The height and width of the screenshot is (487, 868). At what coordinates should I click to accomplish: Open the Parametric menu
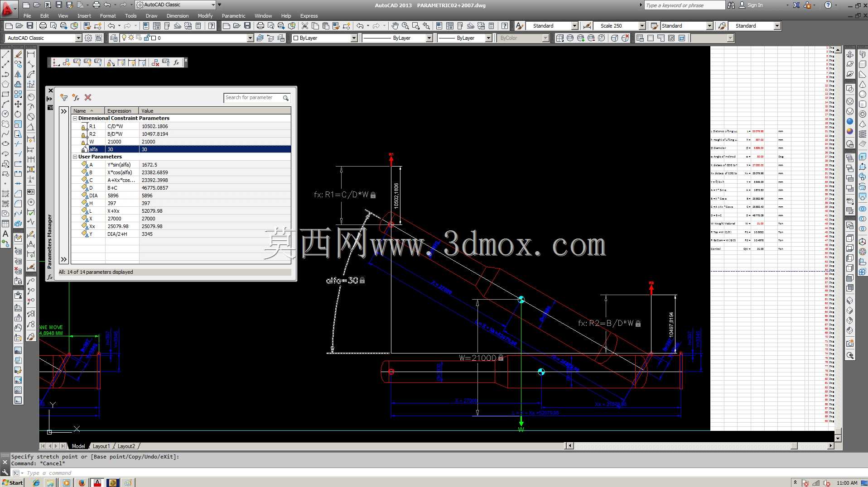pyautogui.click(x=233, y=16)
